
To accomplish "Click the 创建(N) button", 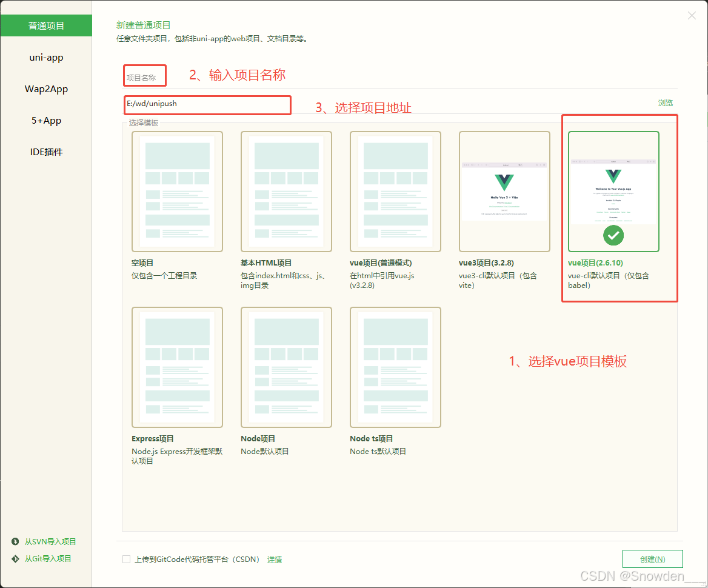I will pos(652,559).
